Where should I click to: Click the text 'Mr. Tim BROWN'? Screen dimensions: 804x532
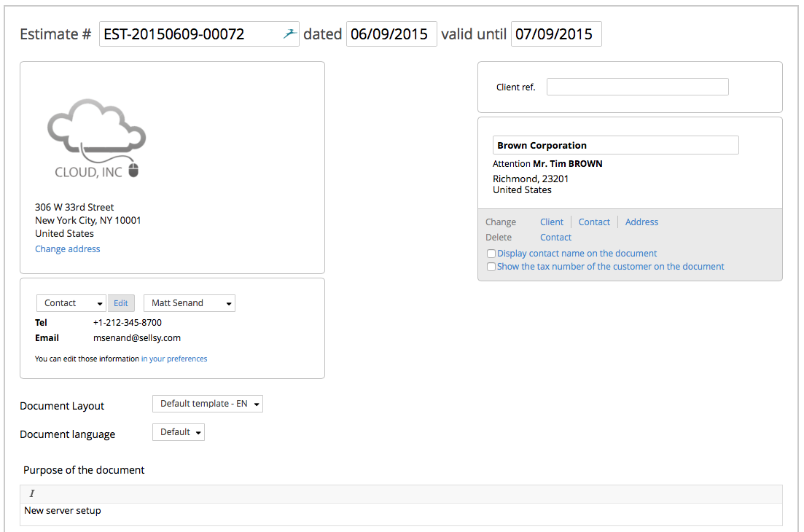(x=568, y=164)
